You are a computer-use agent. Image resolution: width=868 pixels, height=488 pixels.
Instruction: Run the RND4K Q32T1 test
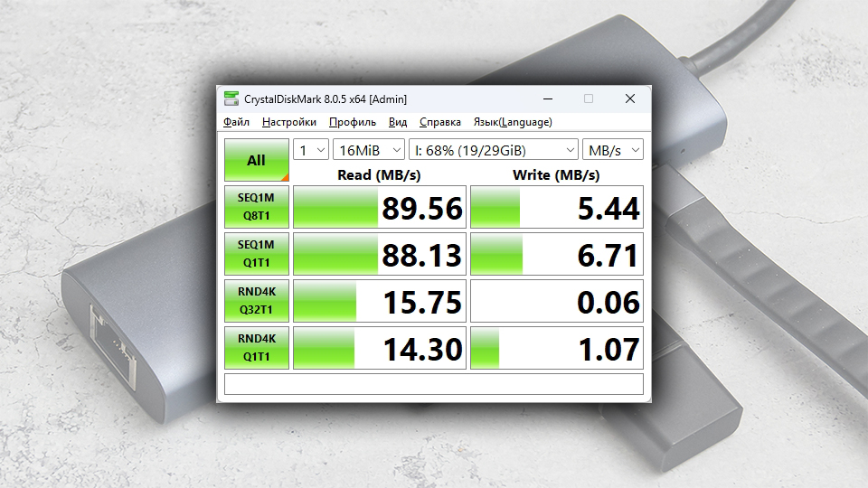click(x=256, y=301)
